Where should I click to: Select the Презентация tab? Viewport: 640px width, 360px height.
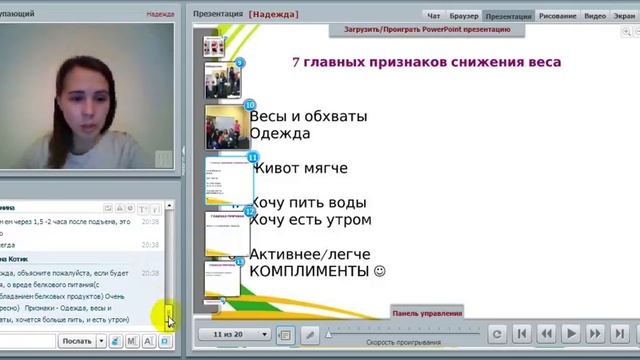(x=509, y=16)
